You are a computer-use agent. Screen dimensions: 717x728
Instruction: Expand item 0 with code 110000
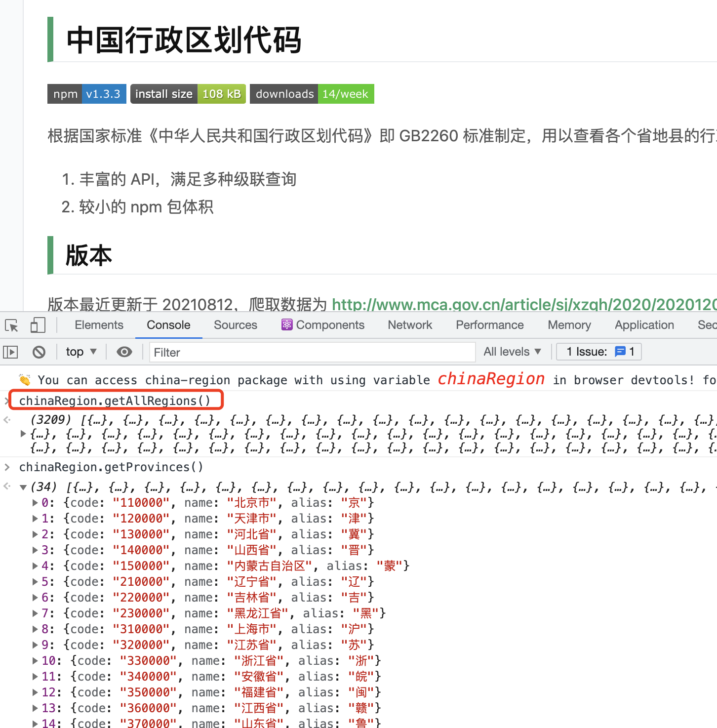[x=35, y=503]
